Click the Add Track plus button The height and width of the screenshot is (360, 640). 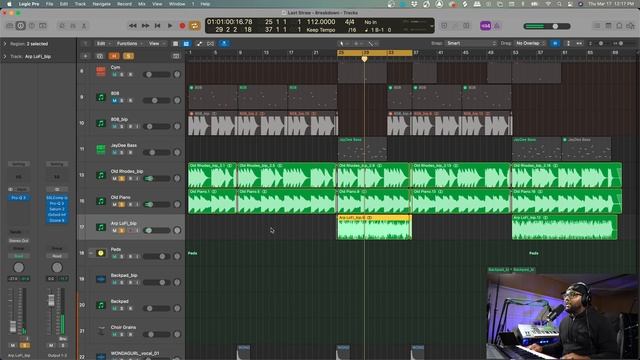[85, 56]
